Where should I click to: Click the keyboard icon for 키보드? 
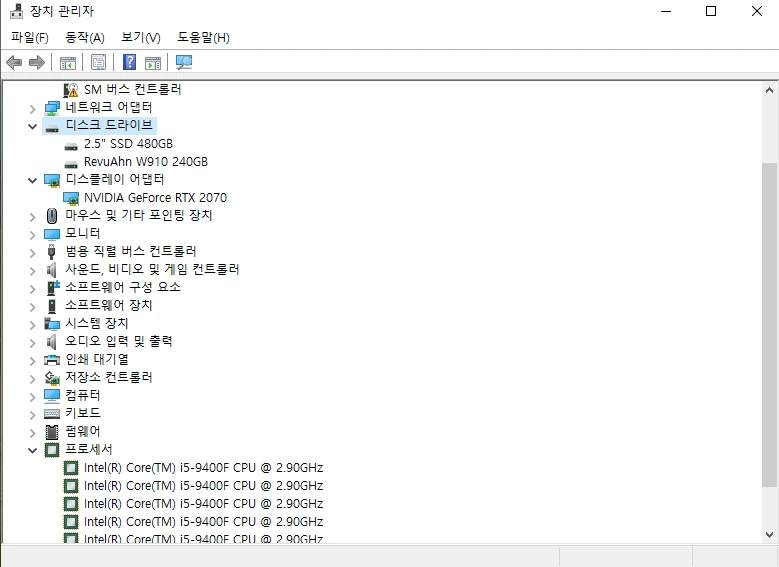[52, 413]
